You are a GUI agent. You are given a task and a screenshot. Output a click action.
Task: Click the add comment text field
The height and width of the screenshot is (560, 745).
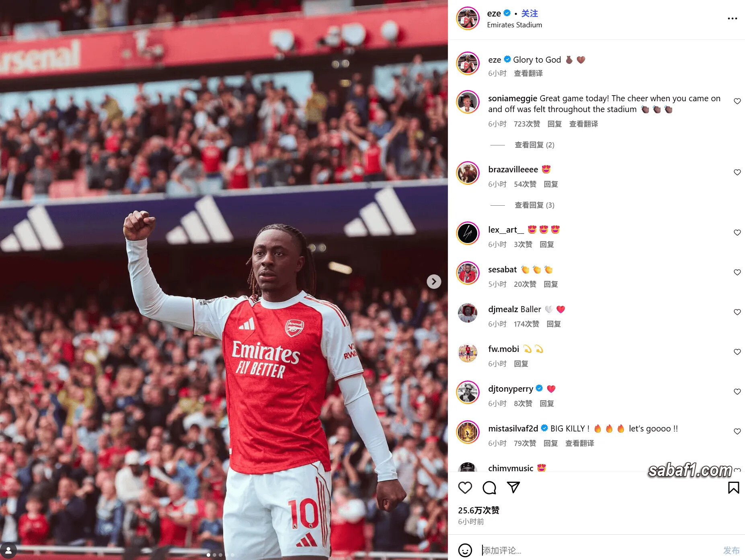[599, 550]
